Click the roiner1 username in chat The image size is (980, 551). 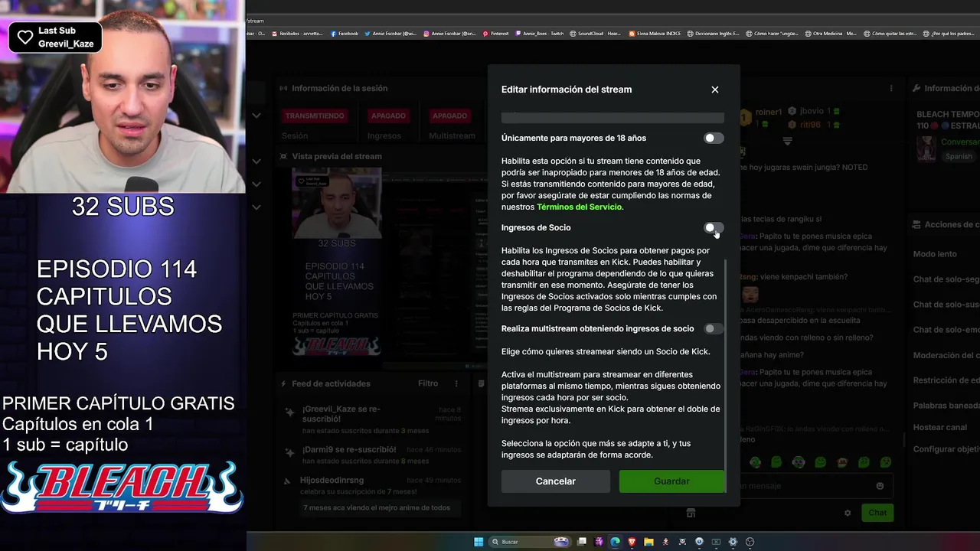pos(769,112)
